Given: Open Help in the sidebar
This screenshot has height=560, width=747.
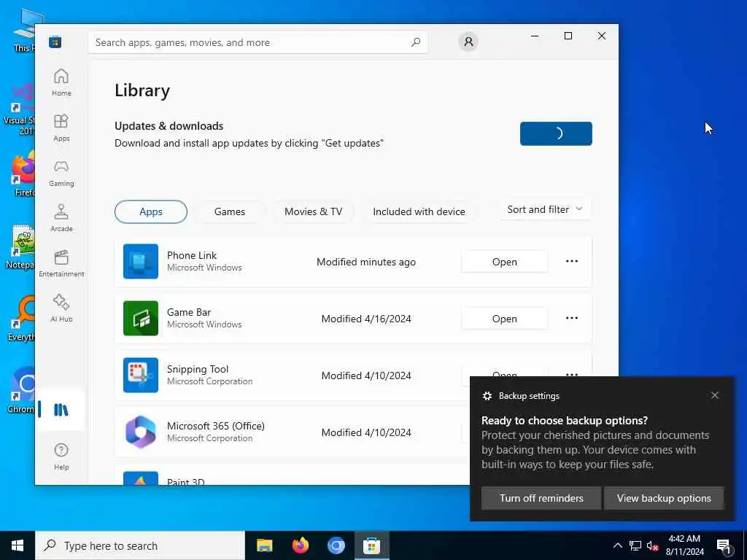Looking at the screenshot, I should click(x=61, y=456).
